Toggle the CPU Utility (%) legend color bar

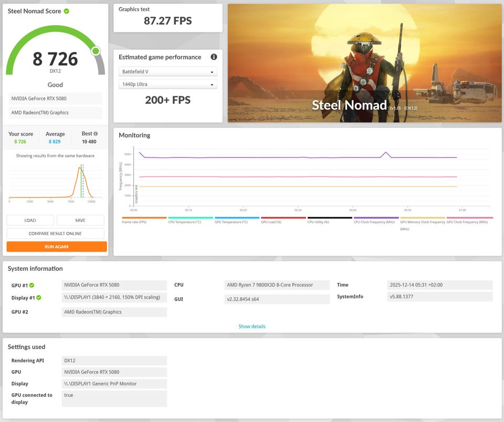point(330,218)
